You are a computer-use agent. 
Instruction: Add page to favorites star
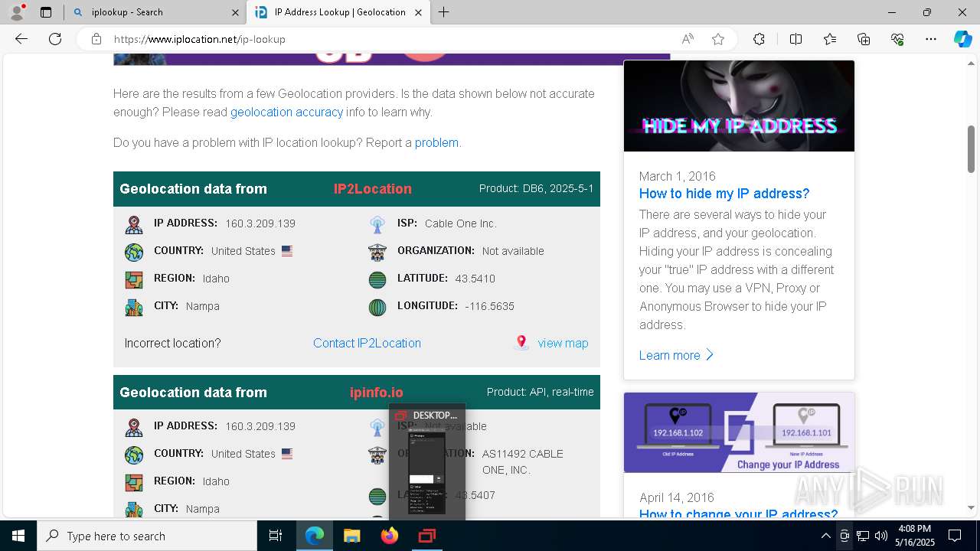pyautogui.click(x=718, y=39)
